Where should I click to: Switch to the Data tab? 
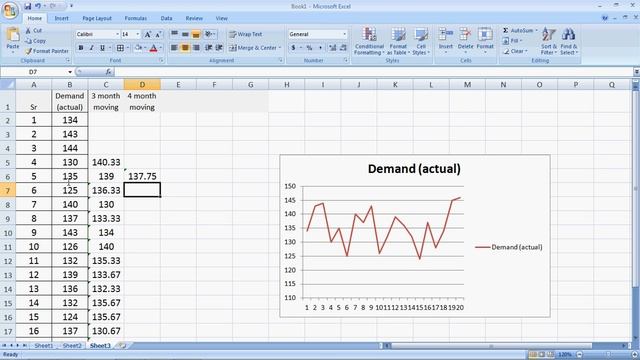tap(166, 18)
